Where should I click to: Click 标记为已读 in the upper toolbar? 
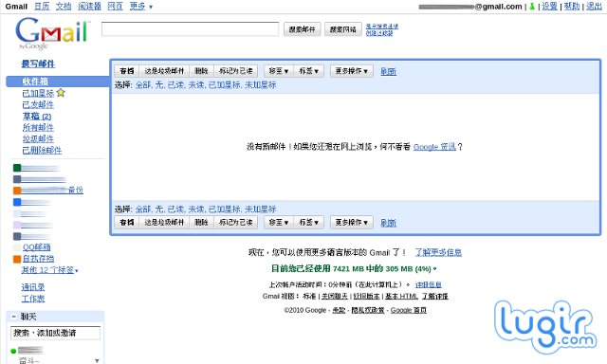click(236, 71)
